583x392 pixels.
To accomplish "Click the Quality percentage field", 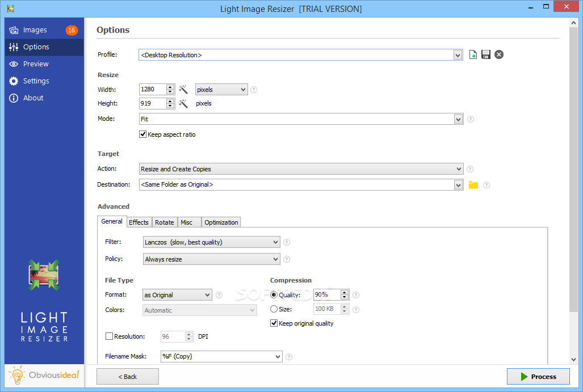I will click(327, 294).
